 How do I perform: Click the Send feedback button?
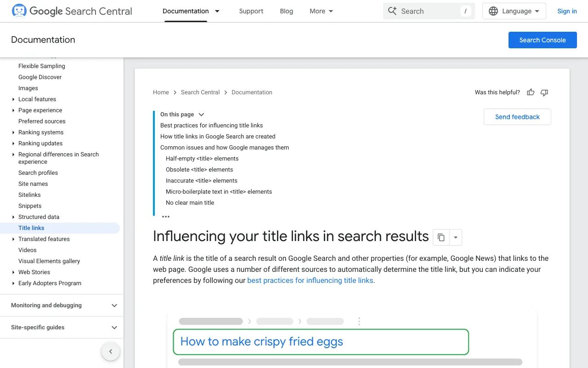click(x=517, y=117)
